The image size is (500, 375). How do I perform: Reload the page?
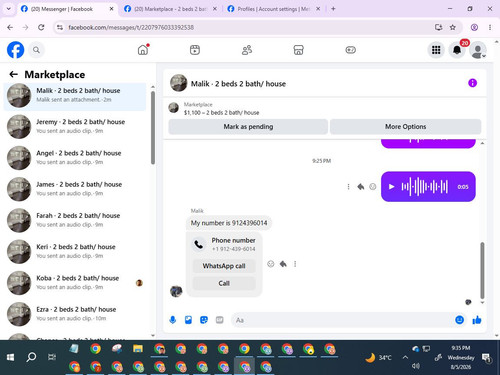coord(41,27)
